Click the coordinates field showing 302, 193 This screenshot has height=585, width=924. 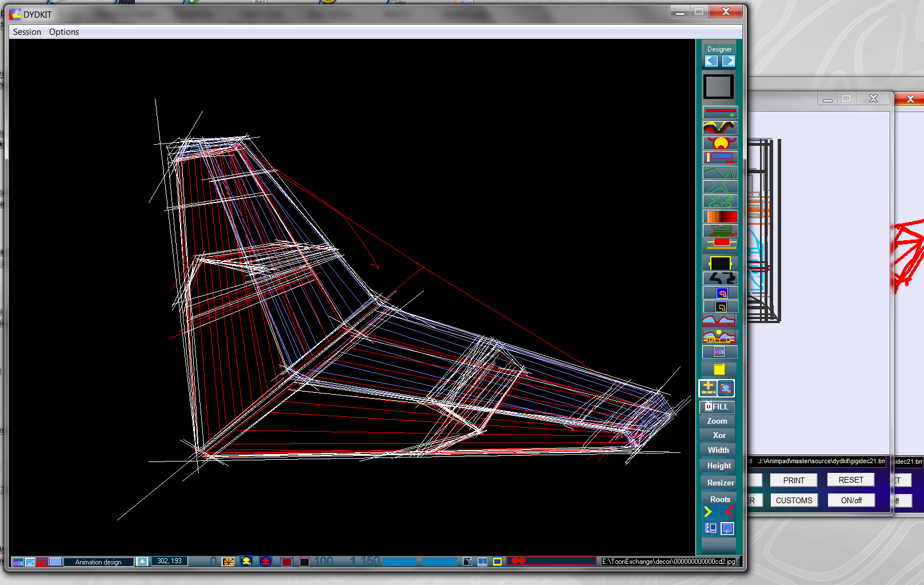(169, 561)
